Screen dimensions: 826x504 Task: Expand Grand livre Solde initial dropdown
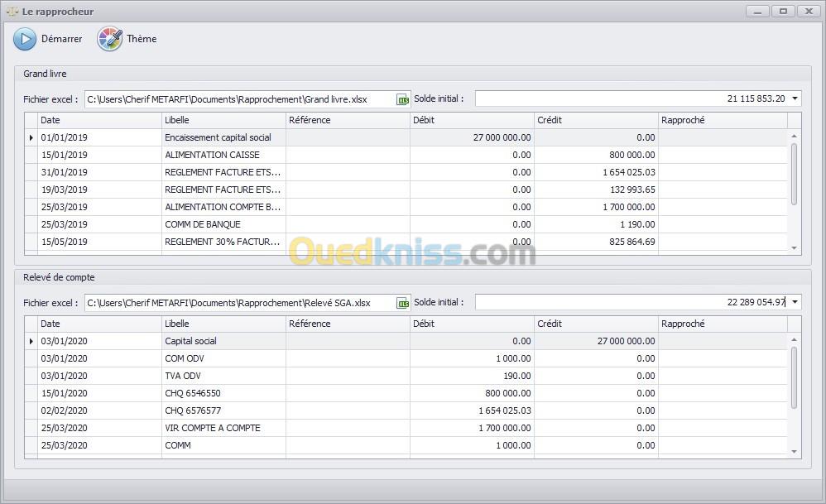(x=795, y=99)
